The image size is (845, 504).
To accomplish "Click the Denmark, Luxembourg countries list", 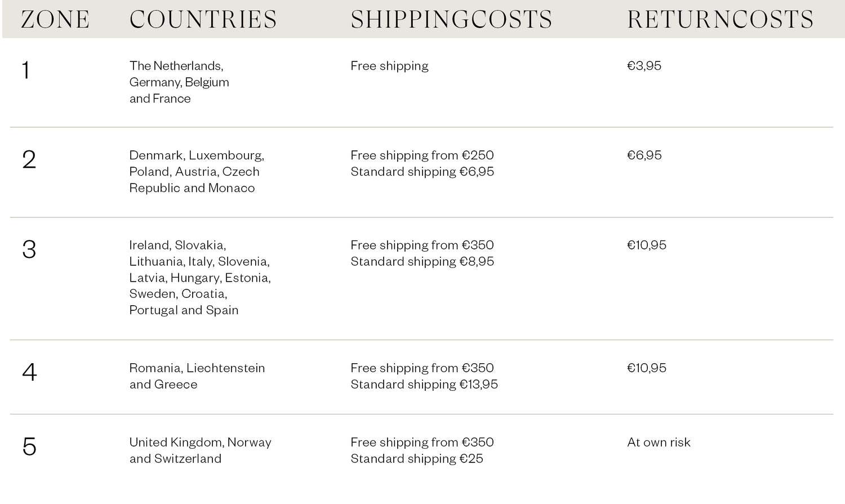I will click(197, 172).
